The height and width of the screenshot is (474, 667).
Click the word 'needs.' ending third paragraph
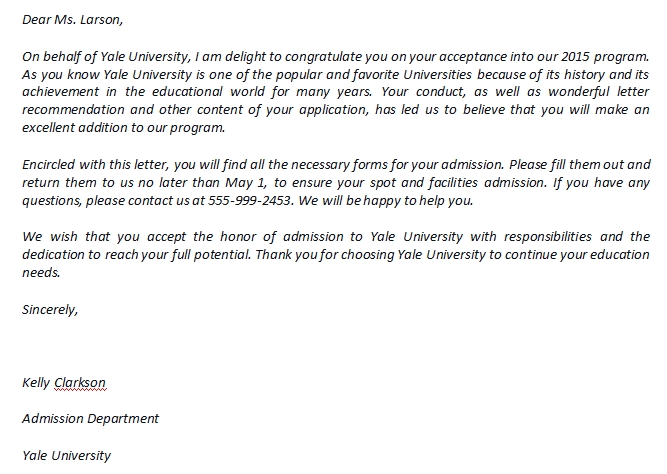(x=41, y=273)
